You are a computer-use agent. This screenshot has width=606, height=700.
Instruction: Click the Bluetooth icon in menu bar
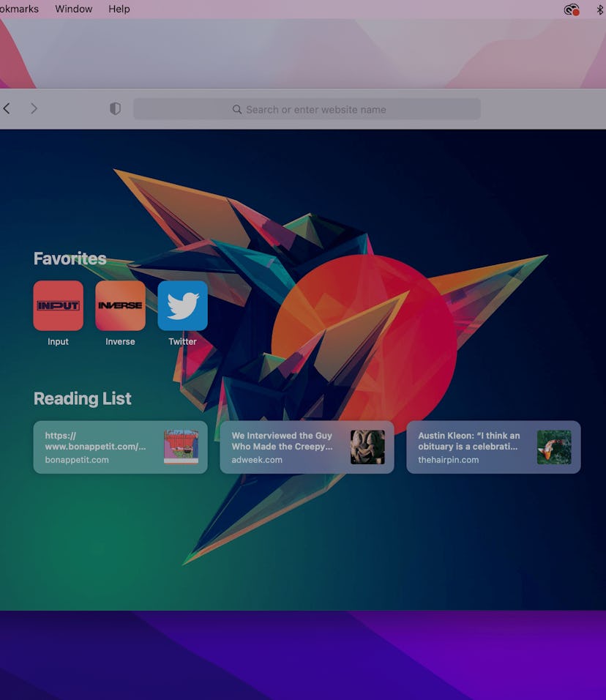point(600,10)
